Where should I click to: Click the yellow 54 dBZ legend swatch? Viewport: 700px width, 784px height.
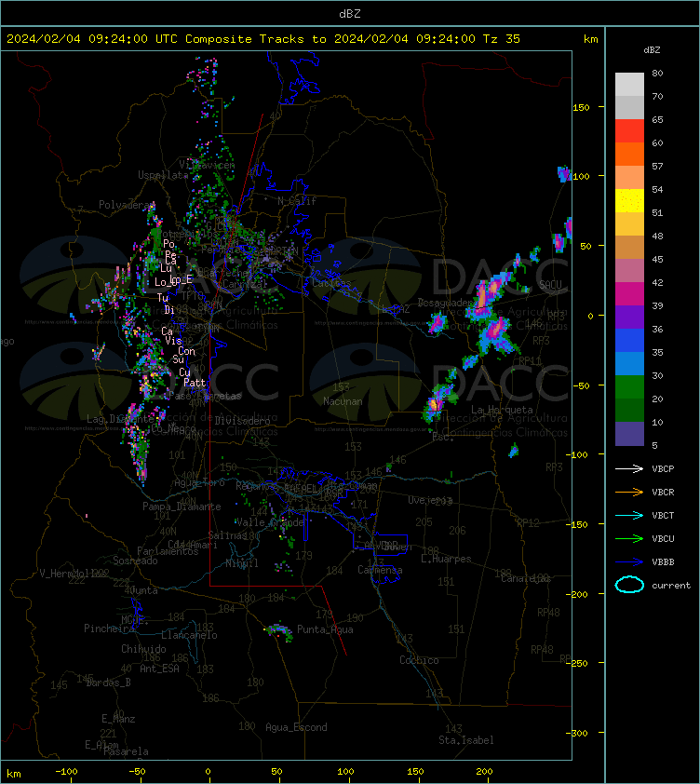pyautogui.click(x=629, y=200)
